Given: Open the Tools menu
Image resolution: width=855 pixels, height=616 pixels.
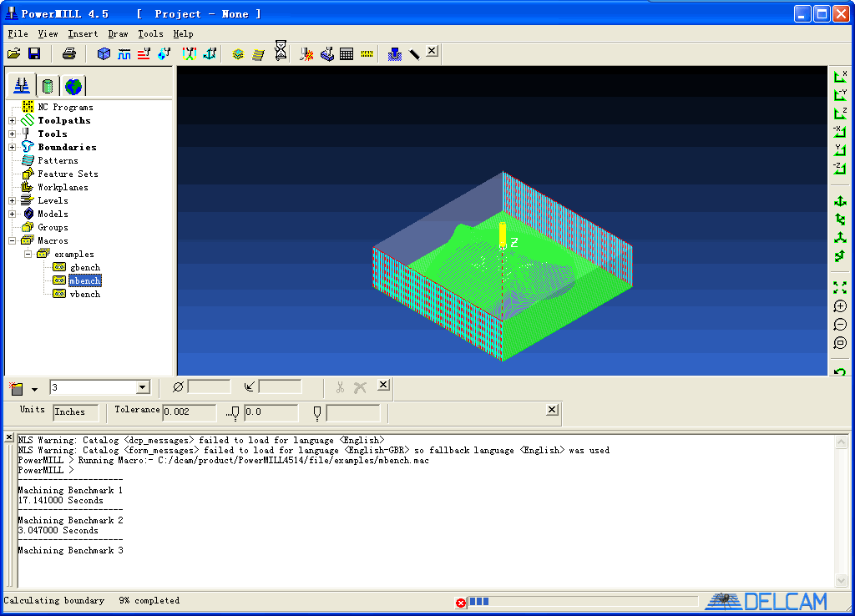Looking at the screenshot, I should (x=150, y=33).
